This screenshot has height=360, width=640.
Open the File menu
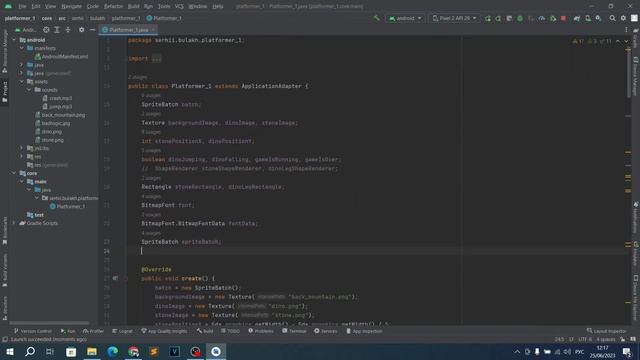(x=22, y=6)
